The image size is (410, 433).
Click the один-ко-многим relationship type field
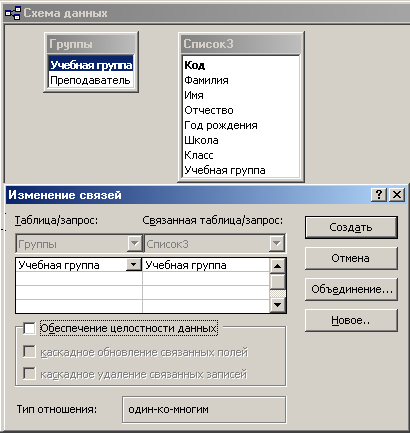[204, 409]
